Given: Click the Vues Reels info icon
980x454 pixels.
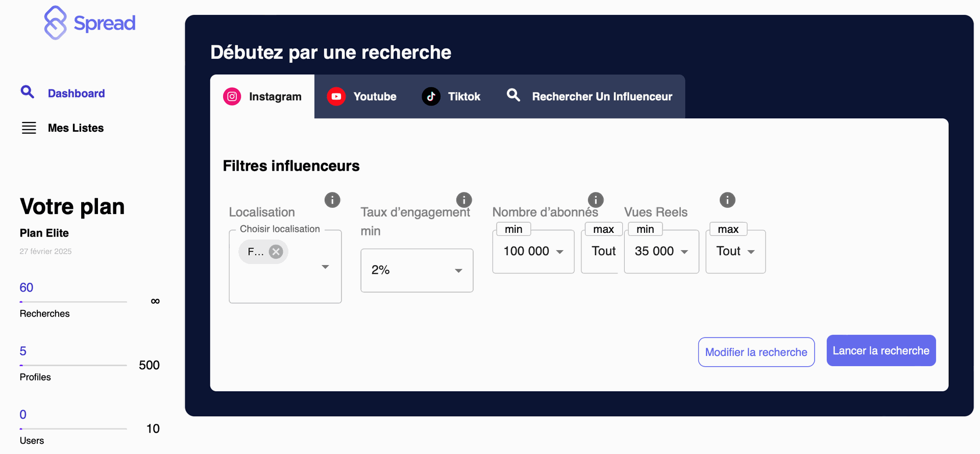Looking at the screenshot, I should coord(727,200).
